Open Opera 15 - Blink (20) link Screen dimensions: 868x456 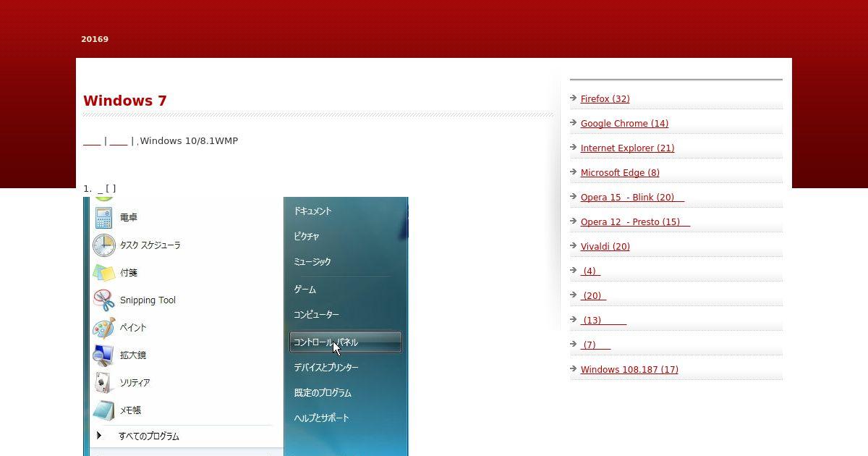(x=632, y=198)
